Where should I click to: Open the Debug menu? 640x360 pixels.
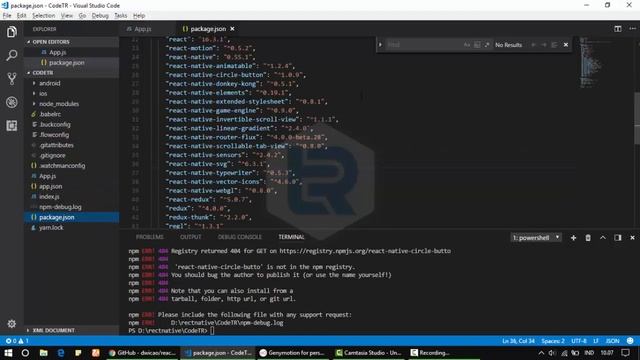(100, 16)
